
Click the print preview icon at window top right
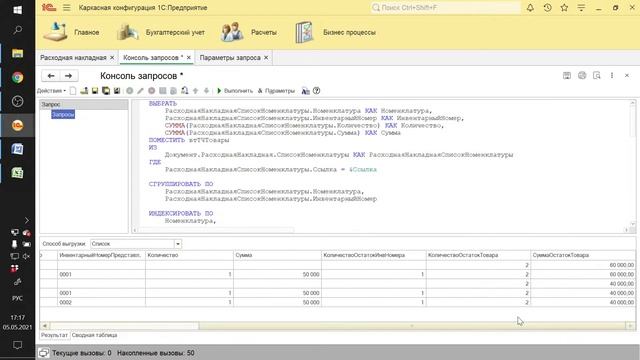pyautogui.click(x=597, y=76)
